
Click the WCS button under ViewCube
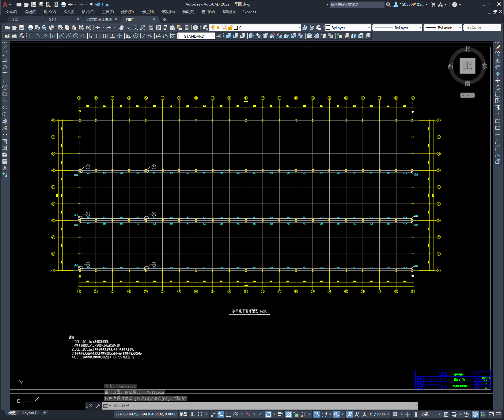467,95
